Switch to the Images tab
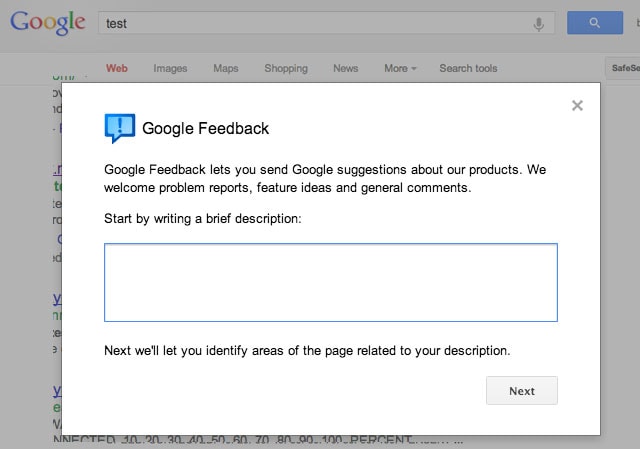Screen dimensions: 640x449 (170, 69)
